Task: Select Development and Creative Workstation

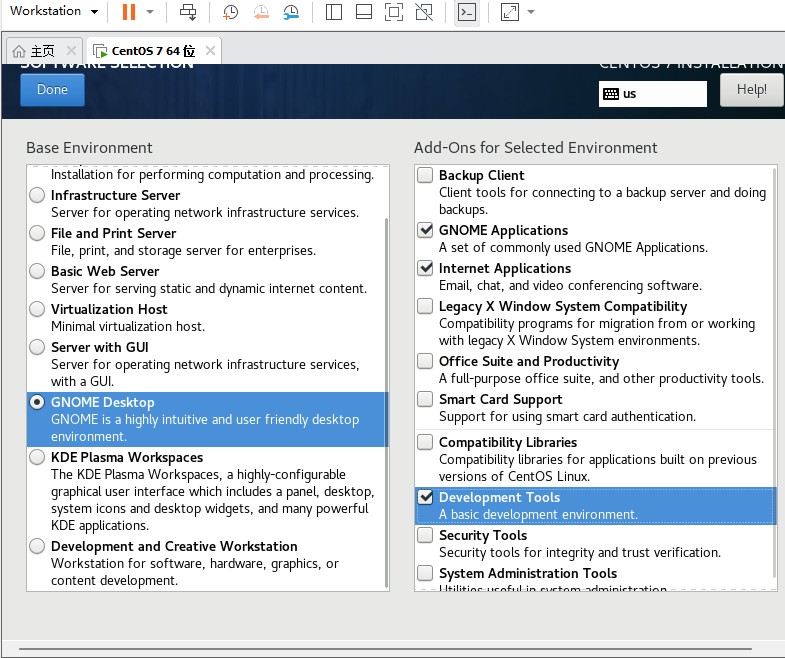Action: (x=37, y=546)
